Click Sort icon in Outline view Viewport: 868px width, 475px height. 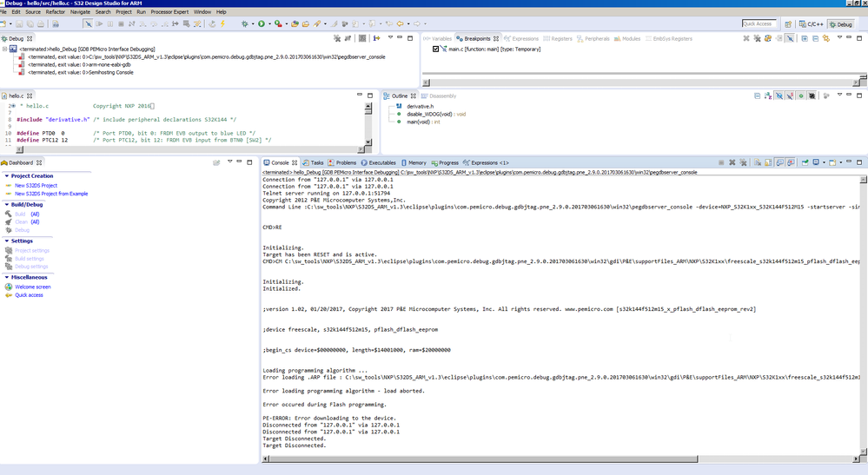tap(768, 96)
